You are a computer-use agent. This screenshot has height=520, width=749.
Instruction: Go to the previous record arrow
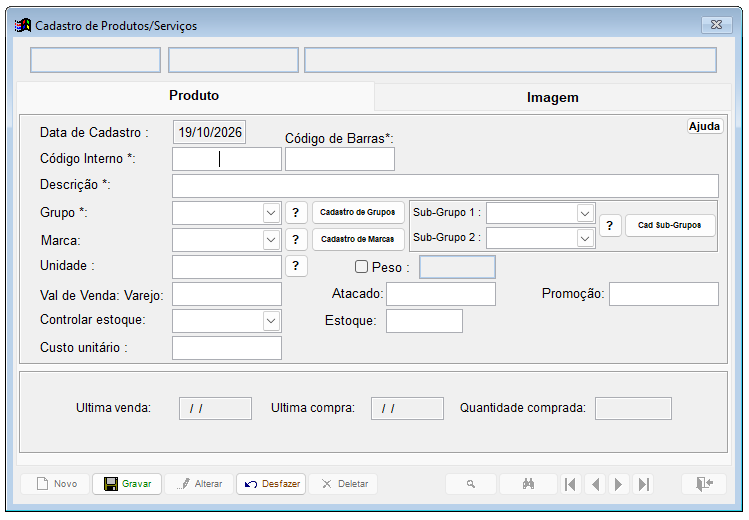pyautogui.click(x=595, y=485)
